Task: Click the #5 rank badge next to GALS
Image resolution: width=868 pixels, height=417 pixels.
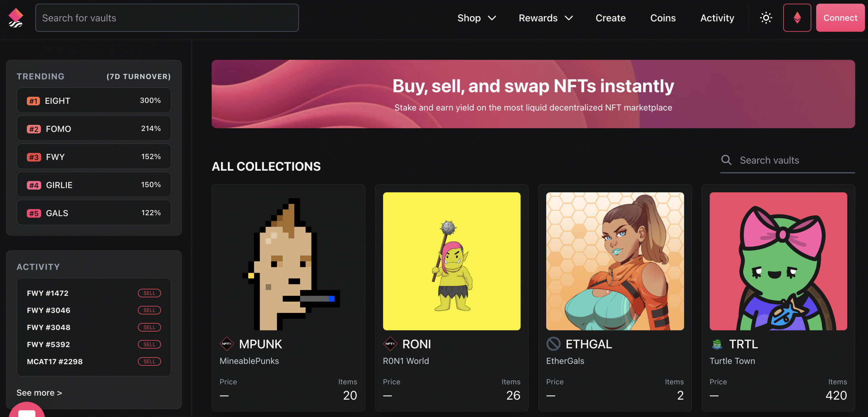Action: (x=34, y=213)
